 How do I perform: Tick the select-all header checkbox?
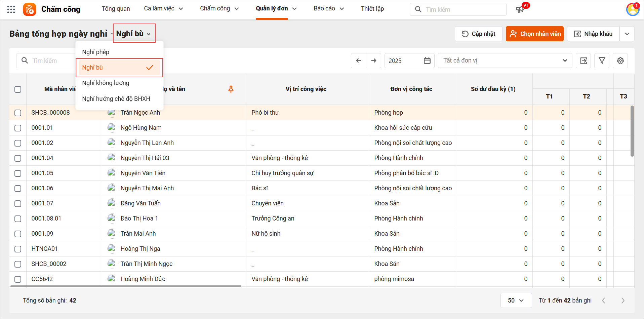click(18, 89)
